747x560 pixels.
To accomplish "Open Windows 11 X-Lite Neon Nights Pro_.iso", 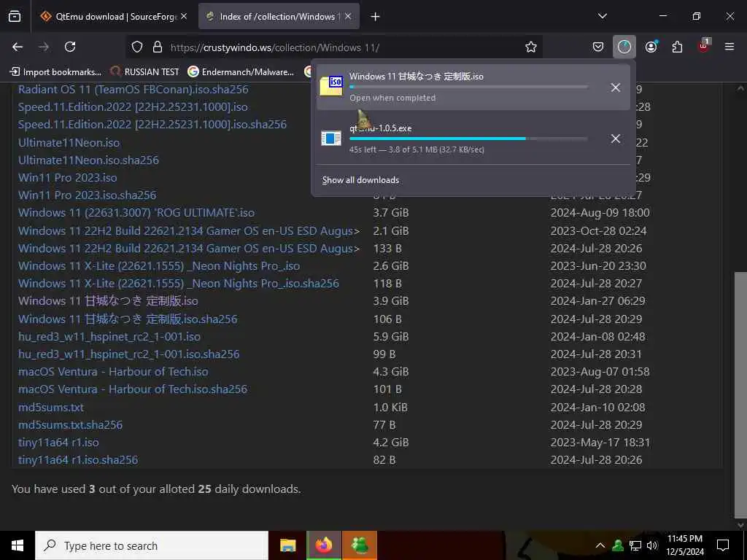I will coord(159,266).
